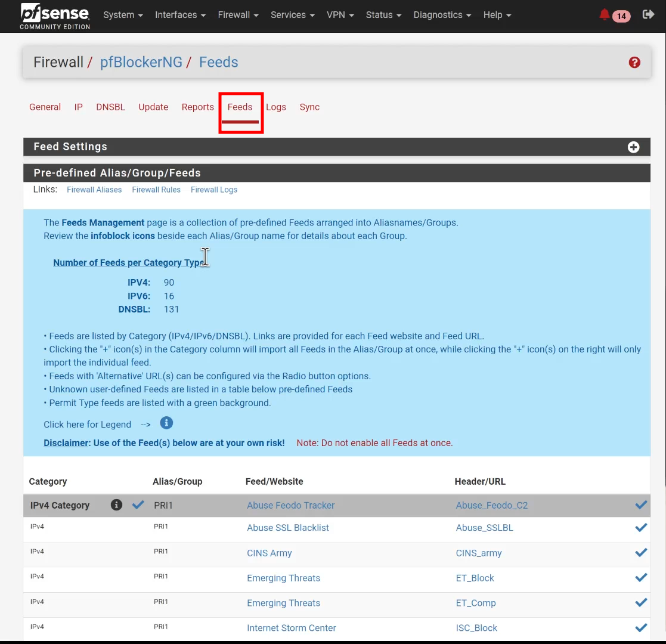This screenshot has height=644, width=666.
Task: Open the Abuse SSL Blacklist website link
Action: 288,528
